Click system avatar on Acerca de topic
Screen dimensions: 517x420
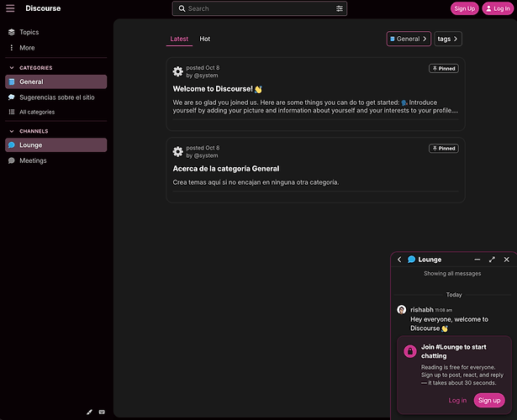pos(177,151)
